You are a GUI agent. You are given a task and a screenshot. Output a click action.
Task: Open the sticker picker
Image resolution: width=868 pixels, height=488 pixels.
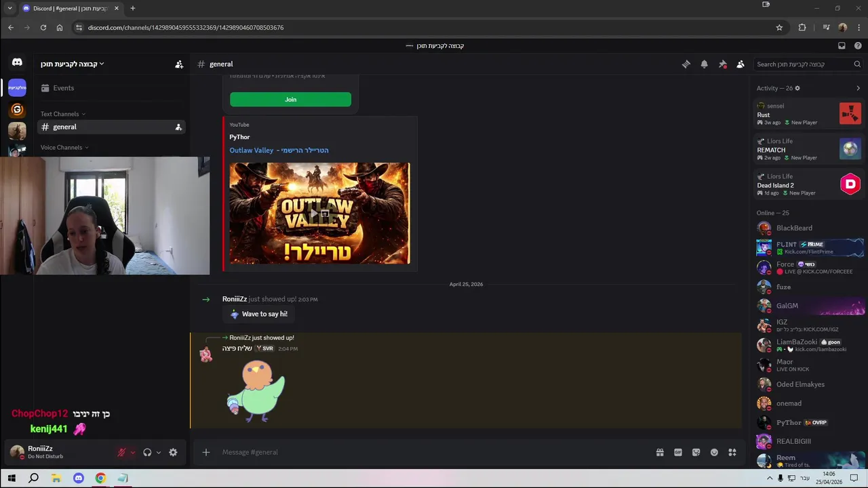tap(696, 452)
